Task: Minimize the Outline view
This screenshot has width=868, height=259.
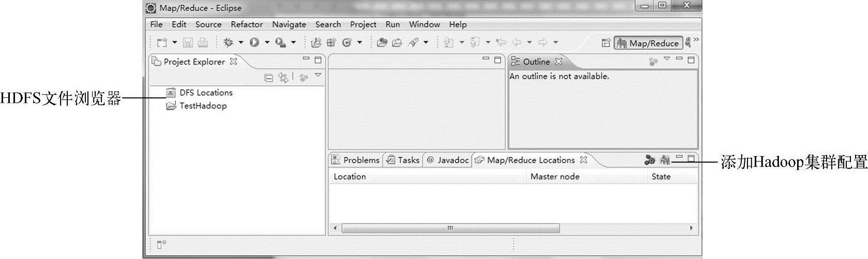Action: 679,58
